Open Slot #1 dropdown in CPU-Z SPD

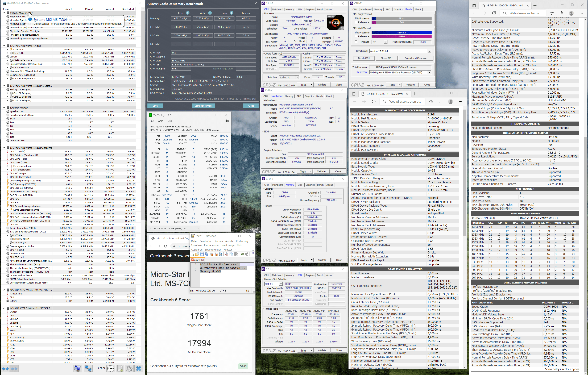[281, 284]
